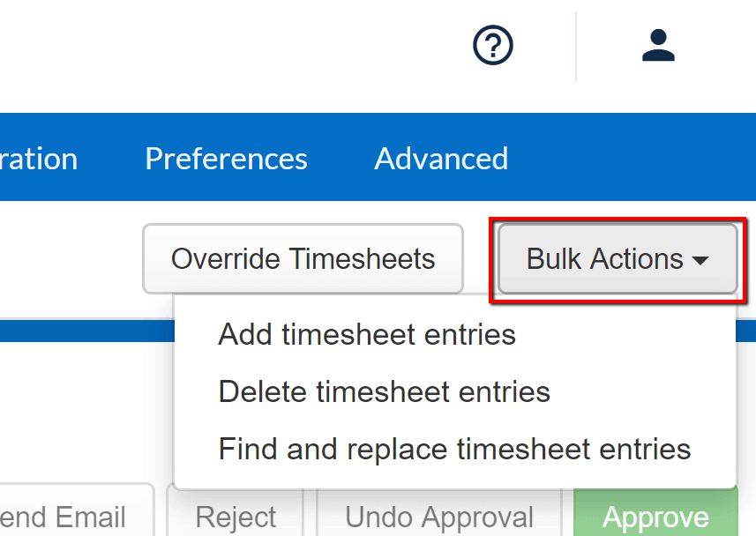Choose Find and replace timesheet entries
The width and height of the screenshot is (756, 536).
pyautogui.click(x=454, y=449)
